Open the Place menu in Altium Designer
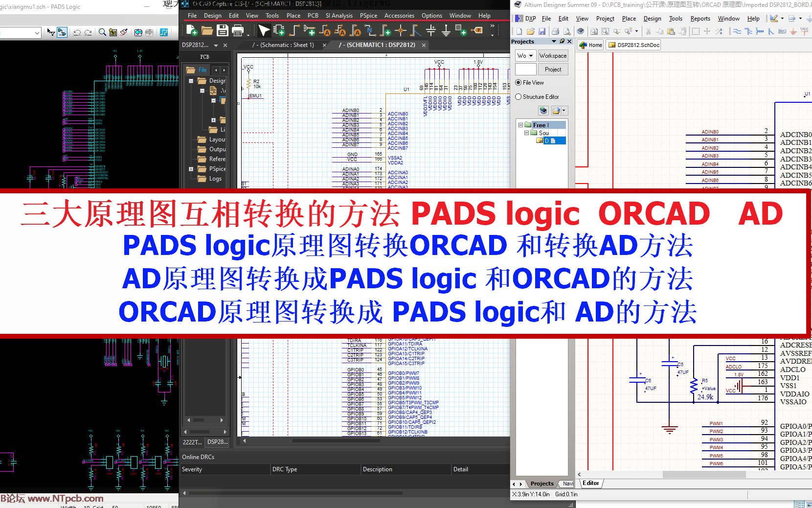 tap(629, 19)
